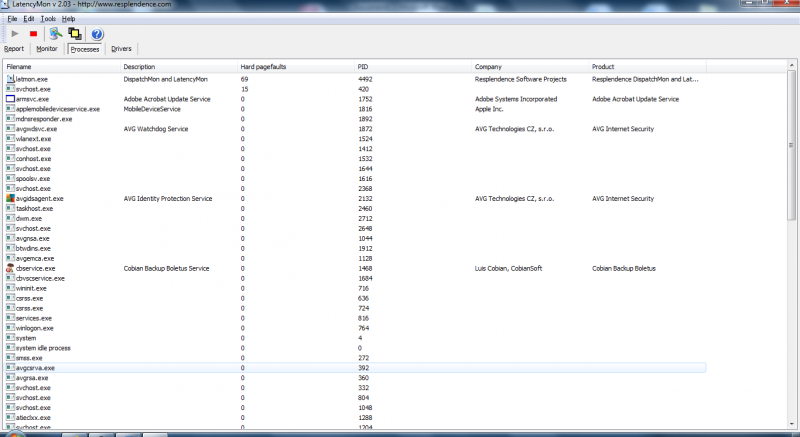The width and height of the screenshot is (800, 437).
Task: Click the dwm.exe row icon
Action: click(10, 218)
